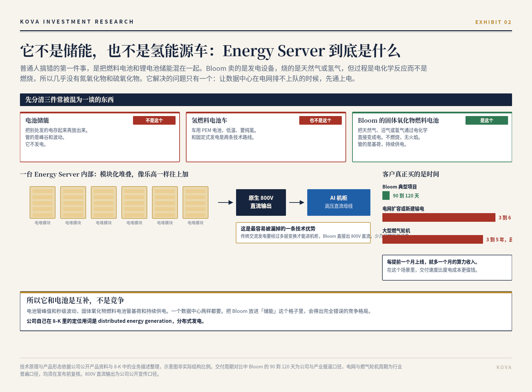Select the value "90 到 120 天"
The height and width of the screenshot is (392, 532).
[406, 196]
